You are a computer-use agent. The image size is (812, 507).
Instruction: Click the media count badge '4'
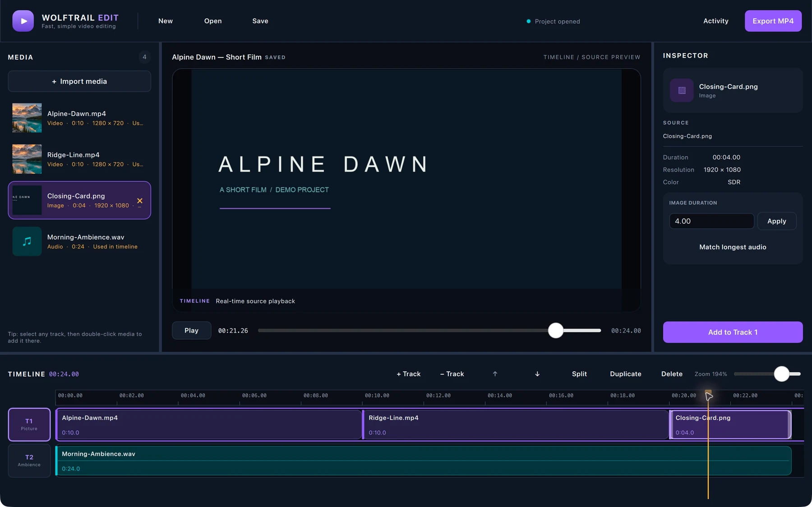coord(144,57)
